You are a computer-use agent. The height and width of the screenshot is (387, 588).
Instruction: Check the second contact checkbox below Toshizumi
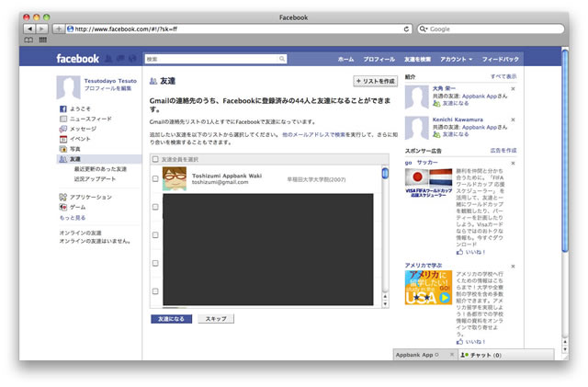click(x=155, y=207)
